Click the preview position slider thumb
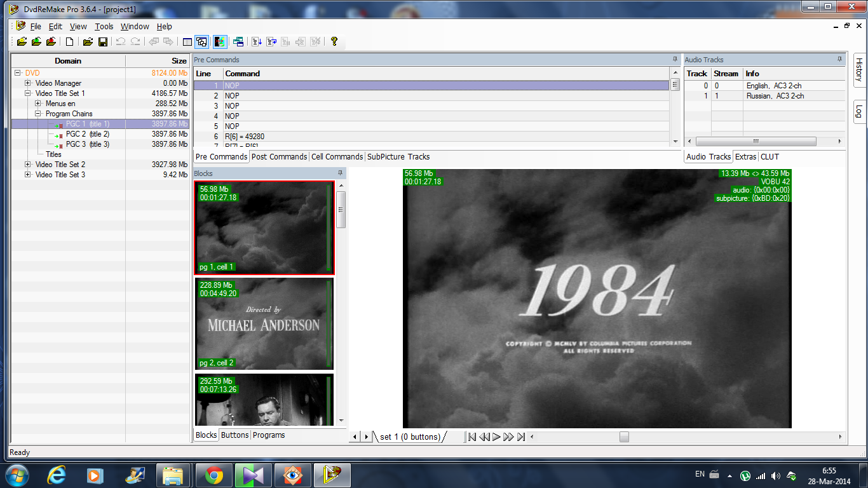The width and height of the screenshot is (868, 488). click(x=624, y=437)
